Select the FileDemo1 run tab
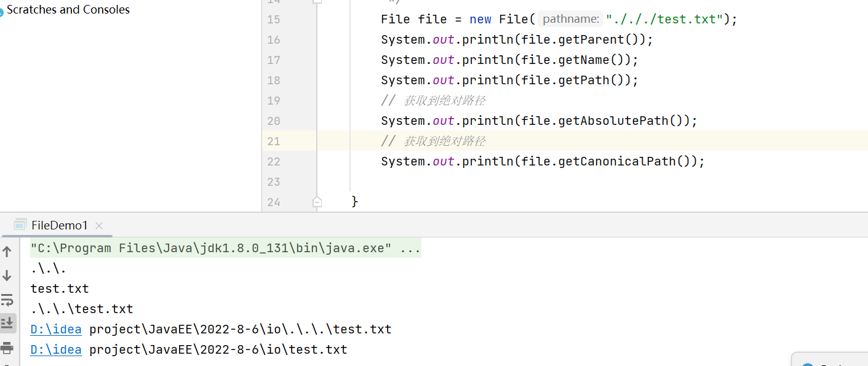Viewport: 868px width, 366px height. (59, 226)
